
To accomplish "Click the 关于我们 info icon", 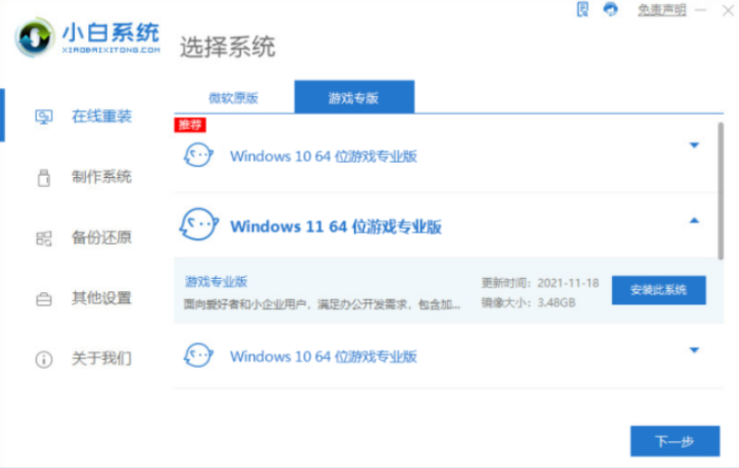I will (x=44, y=360).
